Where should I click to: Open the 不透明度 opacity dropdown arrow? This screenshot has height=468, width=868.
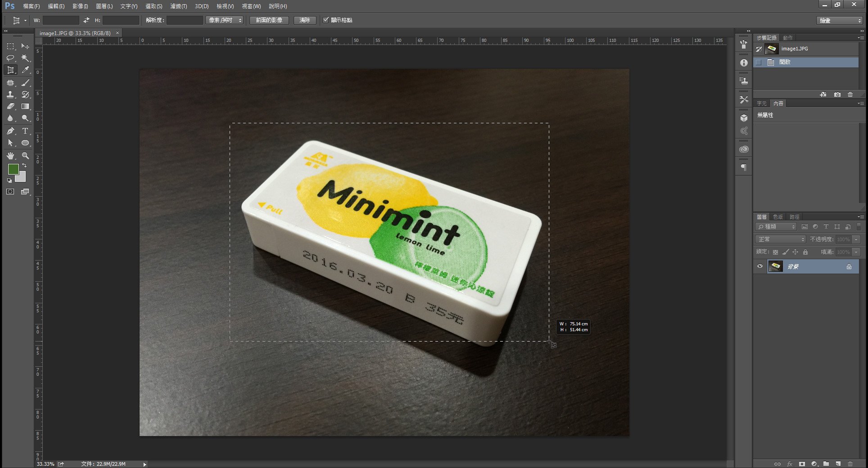856,239
